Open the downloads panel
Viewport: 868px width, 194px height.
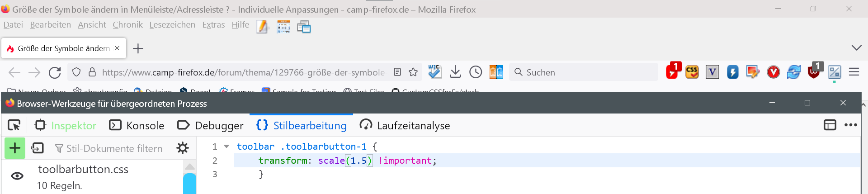[x=455, y=72]
